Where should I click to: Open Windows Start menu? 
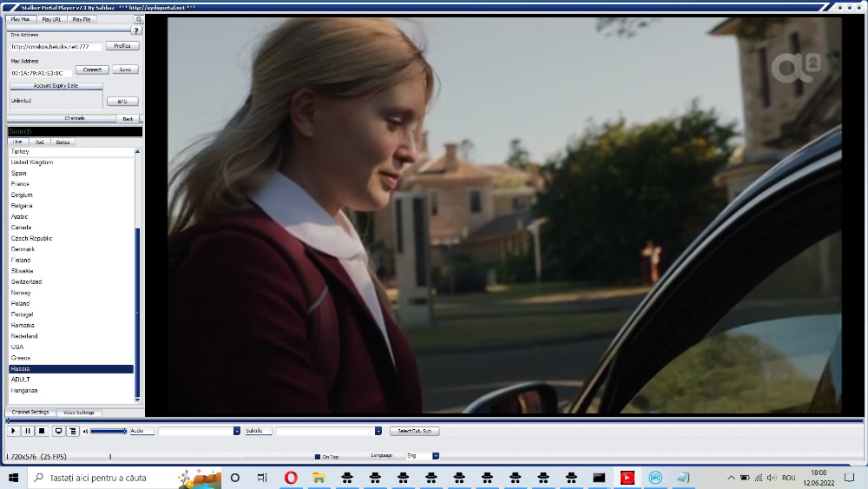click(13, 478)
